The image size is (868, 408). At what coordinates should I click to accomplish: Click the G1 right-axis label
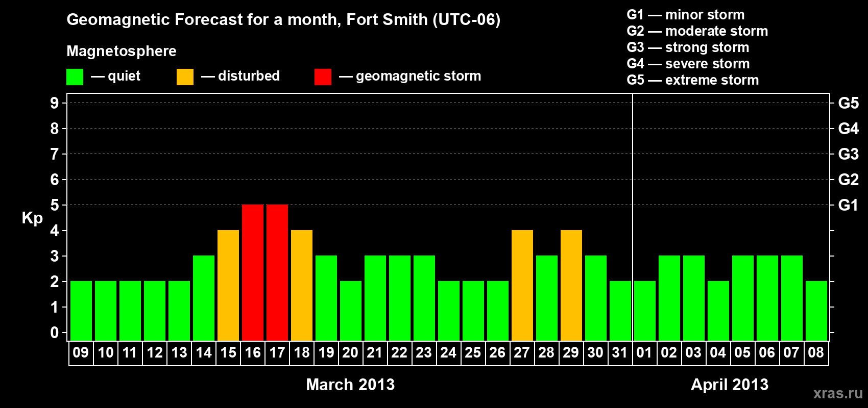(849, 205)
